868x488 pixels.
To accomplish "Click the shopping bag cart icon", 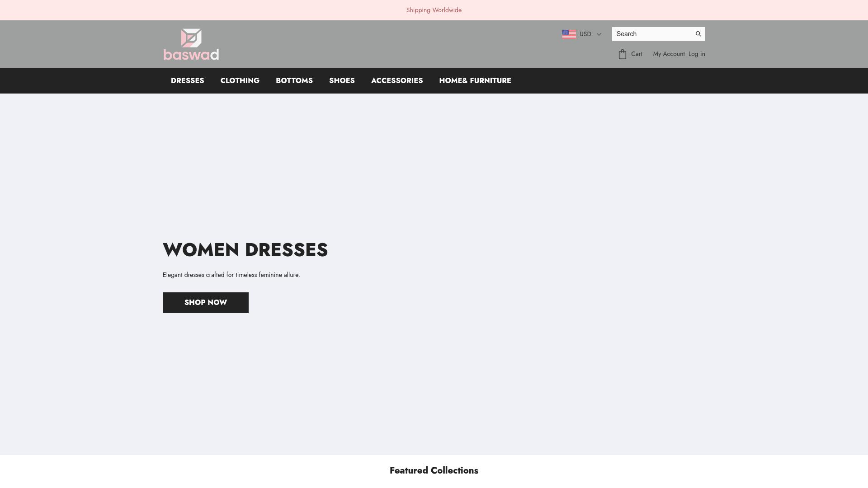I will 623,54.
